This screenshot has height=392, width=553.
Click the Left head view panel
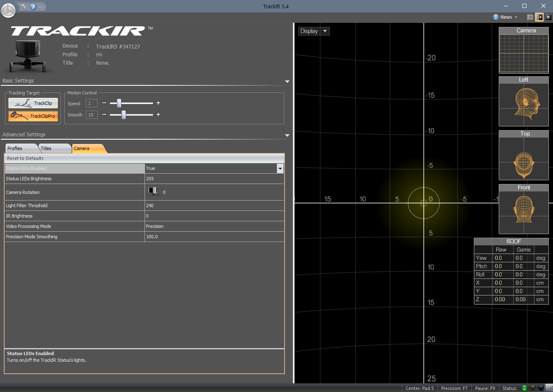coord(524,101)
